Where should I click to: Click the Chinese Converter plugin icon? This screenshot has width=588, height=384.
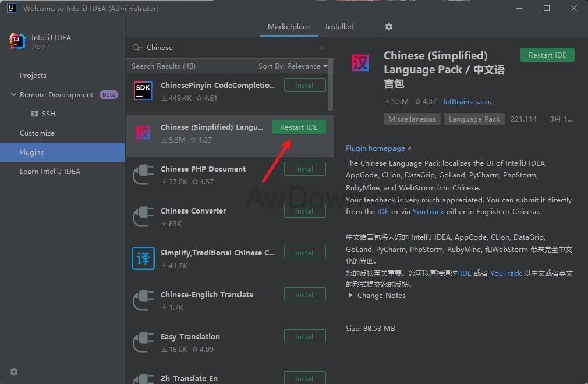(143, 216)
